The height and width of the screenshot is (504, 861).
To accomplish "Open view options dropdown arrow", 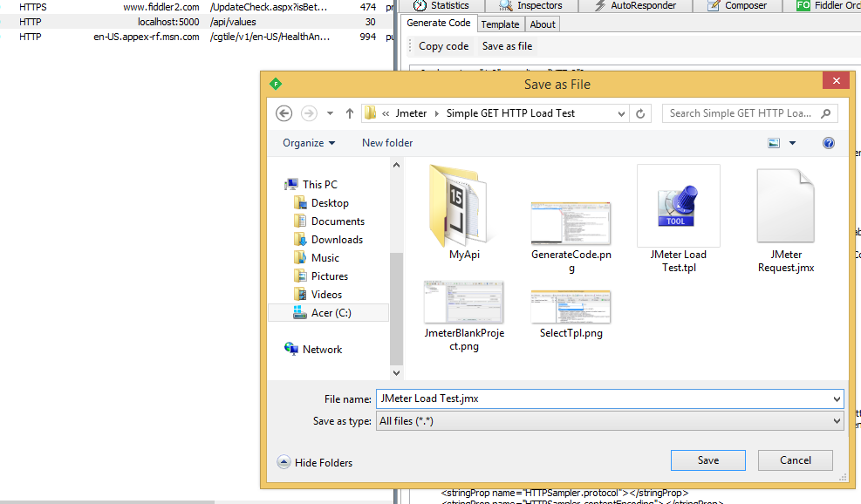I will tap(792, 143).
